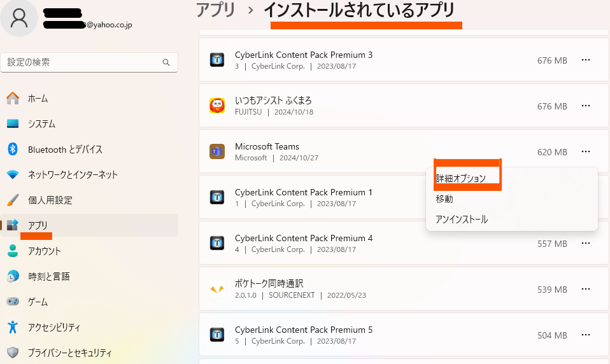Viewport: 610px width, 364px height.
Task: Click the ゲーム controller icon
Action: click(13, 302)
